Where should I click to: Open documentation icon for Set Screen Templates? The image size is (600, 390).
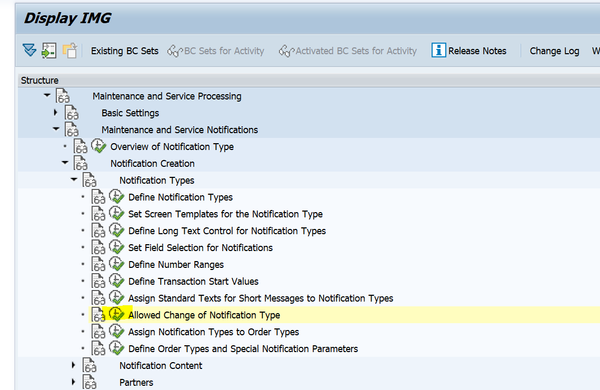[x=98, y=214]
